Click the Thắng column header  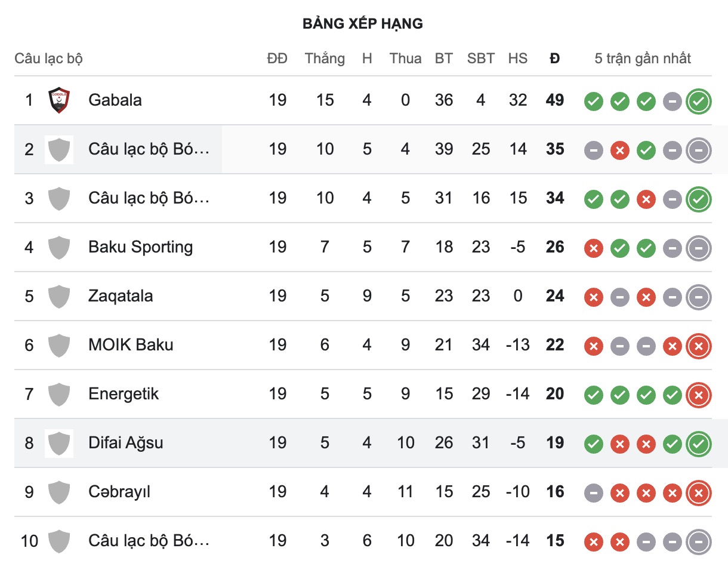[325, 59]
